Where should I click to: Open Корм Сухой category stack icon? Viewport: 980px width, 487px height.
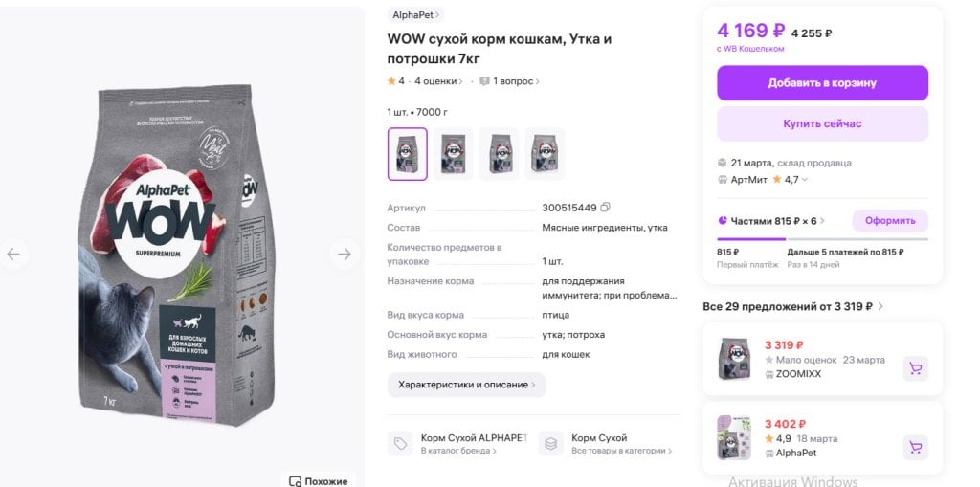coord(550,443)
